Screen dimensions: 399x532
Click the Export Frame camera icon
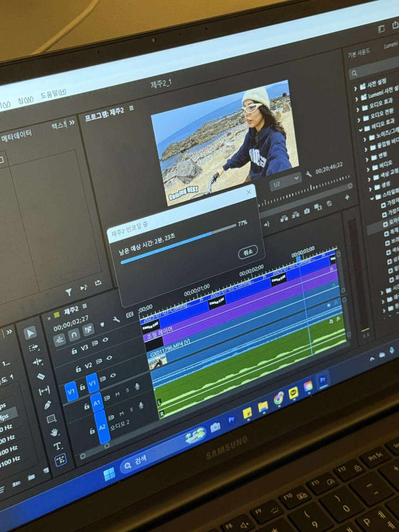[307, 211]
